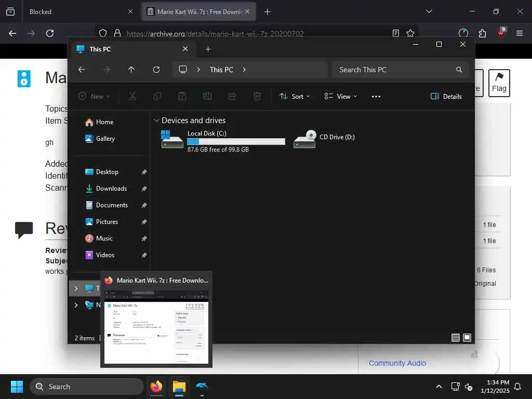The width and height of the screenshot is (532, 399).
Task: Collapse the Devices and drives group
Action: click(x=156, y=121)
